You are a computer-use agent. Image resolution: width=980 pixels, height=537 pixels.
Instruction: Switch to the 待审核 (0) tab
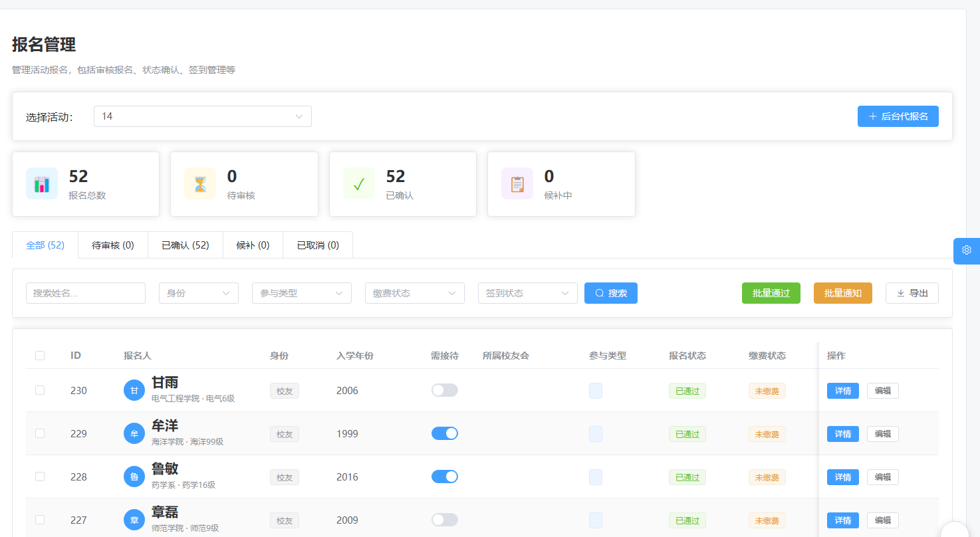113,245
